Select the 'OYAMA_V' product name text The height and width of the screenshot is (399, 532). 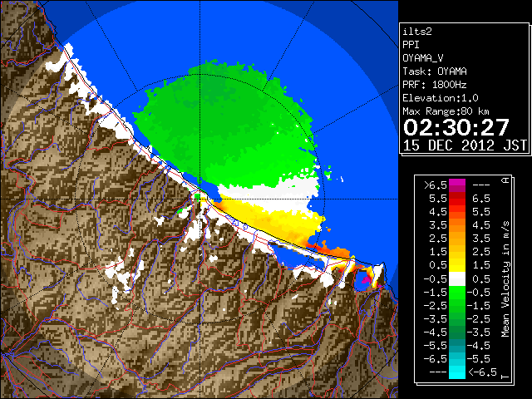[x=423, y=58]
